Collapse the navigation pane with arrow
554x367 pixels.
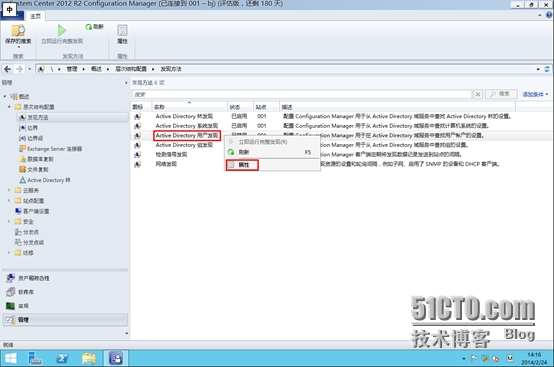click(x=126, y=83)
